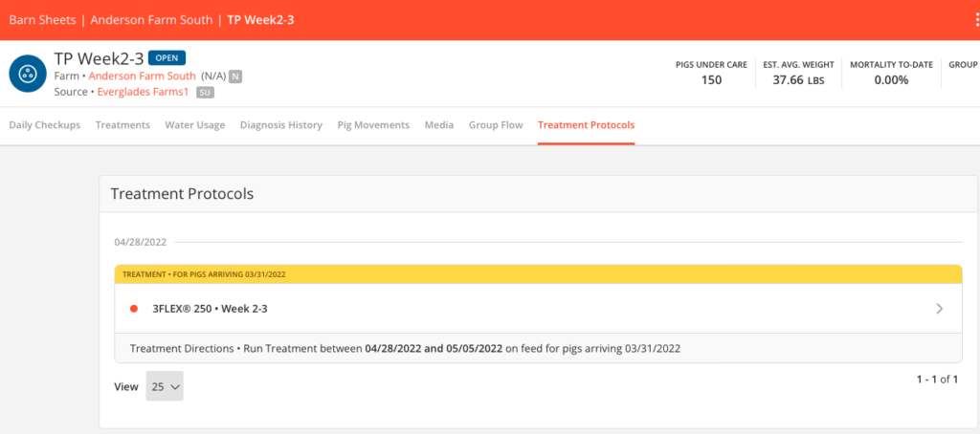Click the SU badge next to Everglades Farms1
Screen dimensions: 980x434
pyautogui.click(x=205, y=93)
